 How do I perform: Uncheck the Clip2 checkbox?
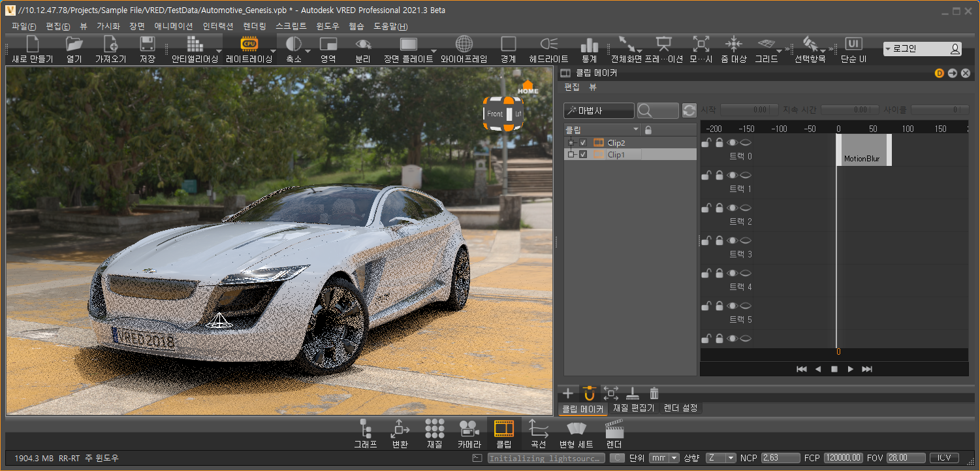(x=583, y=142)
